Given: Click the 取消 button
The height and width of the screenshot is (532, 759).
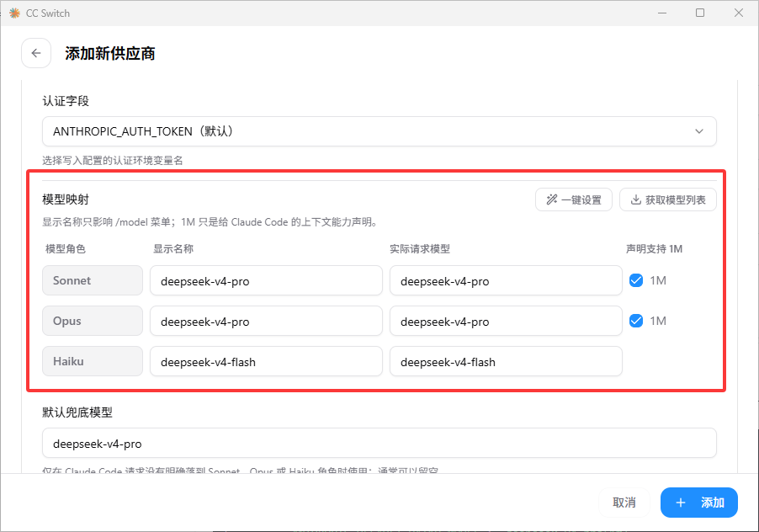Looking at the screenshot, I should click(x=624, y=503).
